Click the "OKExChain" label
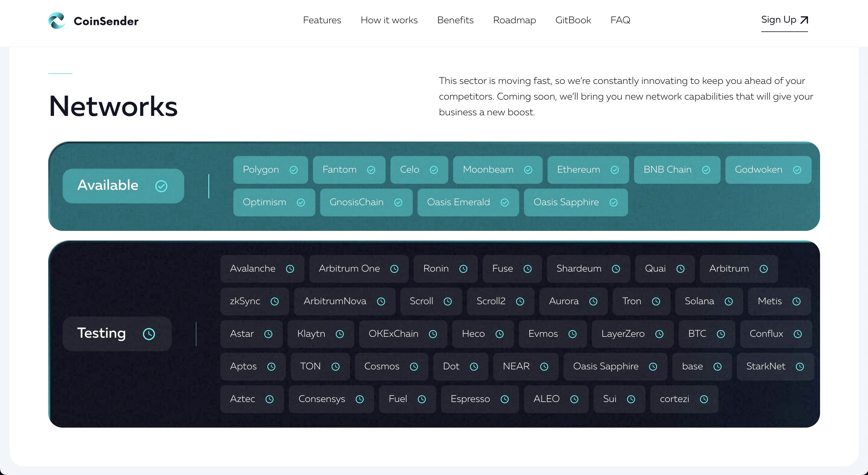Image resolution: width=868 pixels, height=475 pixels. coord(393,334)
